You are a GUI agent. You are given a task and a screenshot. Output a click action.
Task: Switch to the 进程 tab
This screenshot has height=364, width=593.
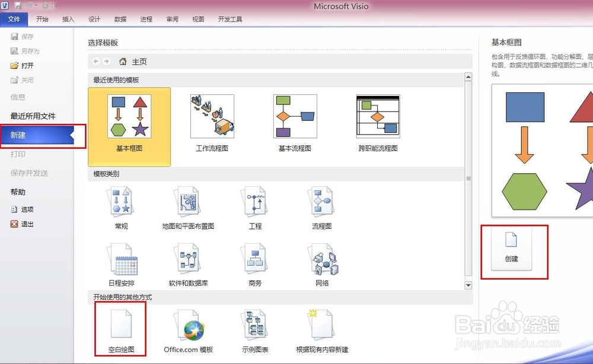(146, 20)
